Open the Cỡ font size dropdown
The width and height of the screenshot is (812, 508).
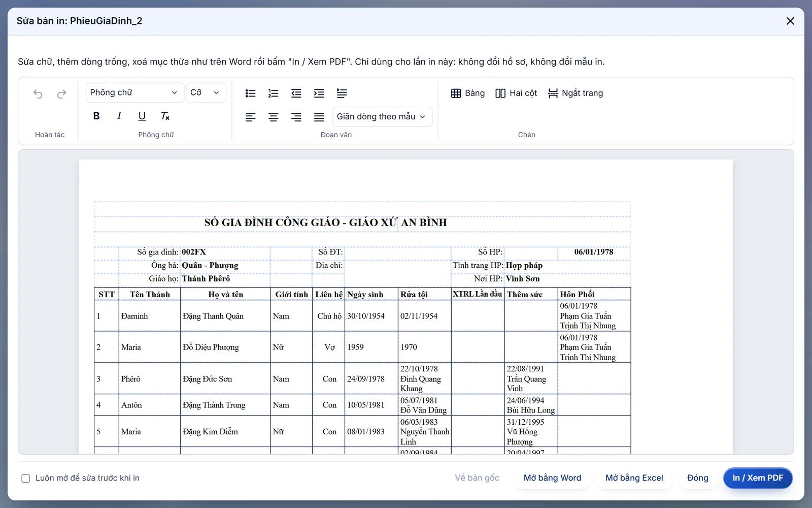pos(206,92)
